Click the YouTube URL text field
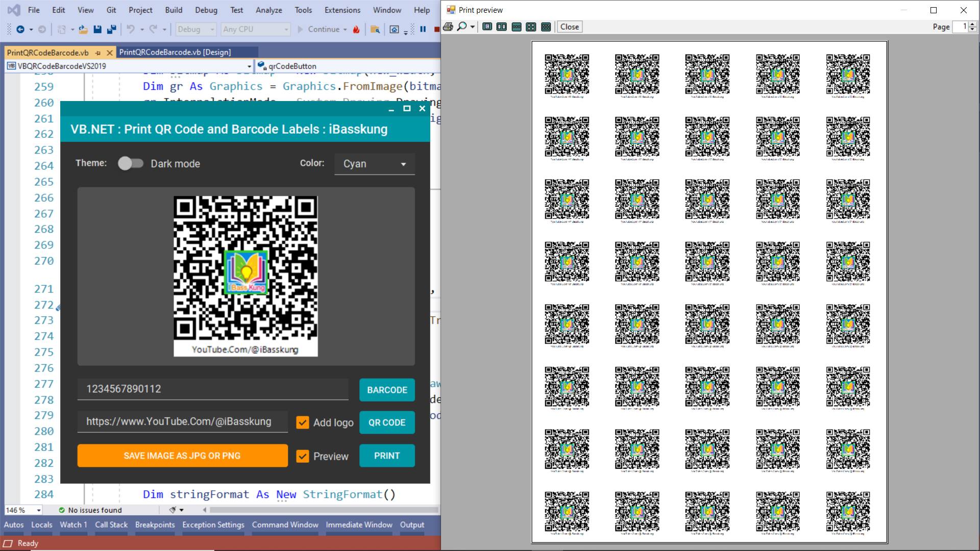 point(183,421)
